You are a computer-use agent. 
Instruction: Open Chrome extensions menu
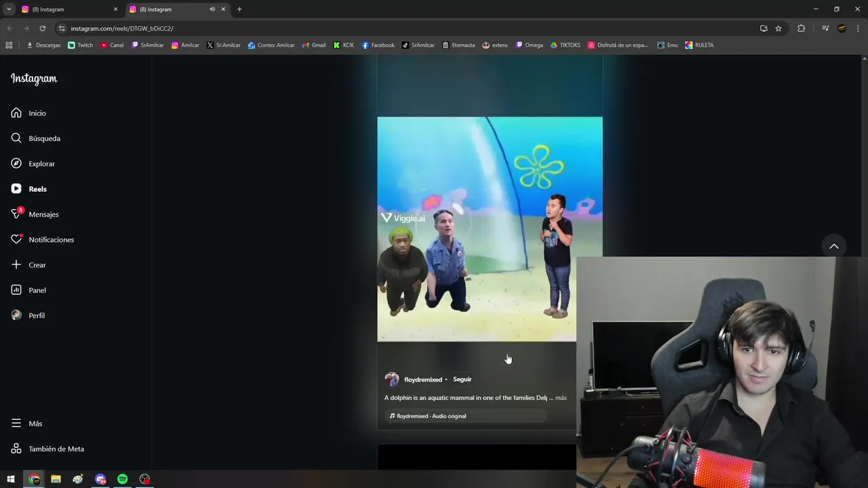tap(802, 28)
